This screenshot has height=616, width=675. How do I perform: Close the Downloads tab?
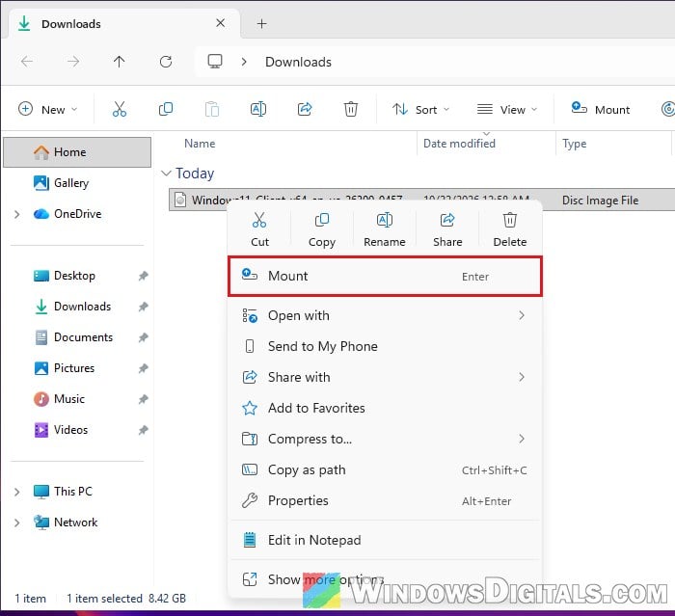[x=221, y=23]
